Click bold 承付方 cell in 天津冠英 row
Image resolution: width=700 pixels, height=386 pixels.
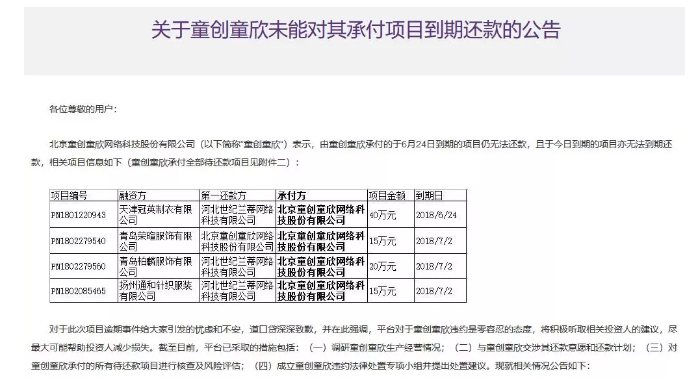(x=321, y=215)
